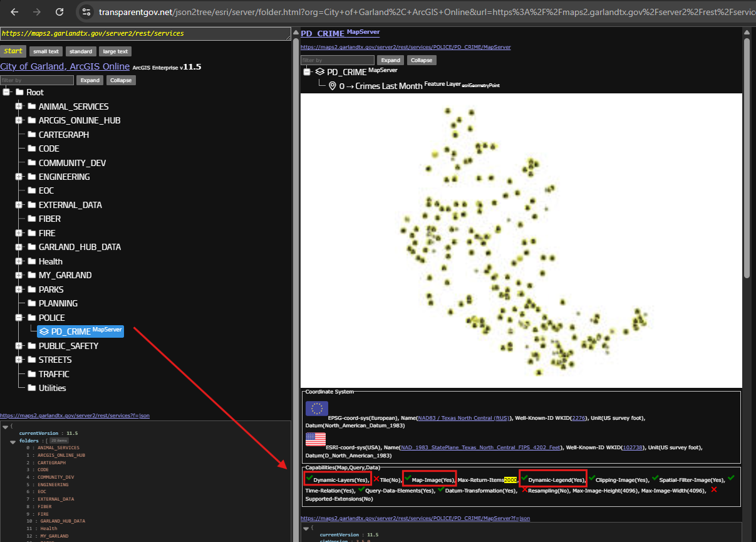Image resolution: width=756 pixels, height=542 pixels.
Task: Click the EOC folder icon
Action: (x=32, y=190)
